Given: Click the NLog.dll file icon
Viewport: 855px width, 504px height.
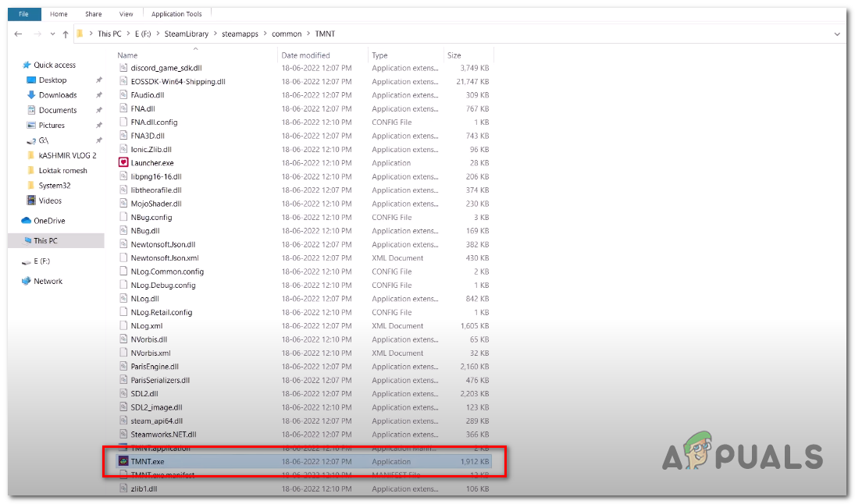Looking at the screenshot, I should [x=123, y=299].
